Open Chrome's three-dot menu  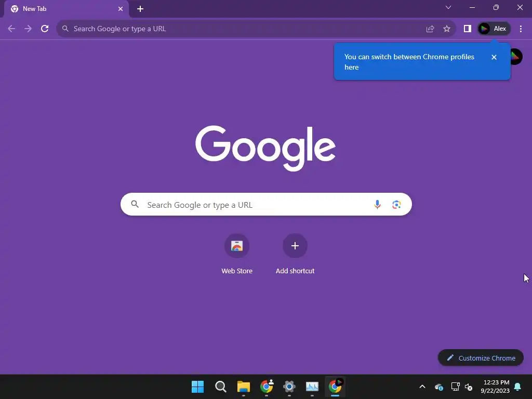pyautogui.click(x=521, y=29)
